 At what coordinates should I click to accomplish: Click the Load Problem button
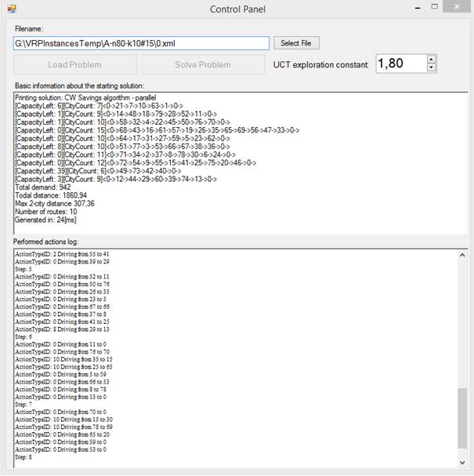(74, 64)
